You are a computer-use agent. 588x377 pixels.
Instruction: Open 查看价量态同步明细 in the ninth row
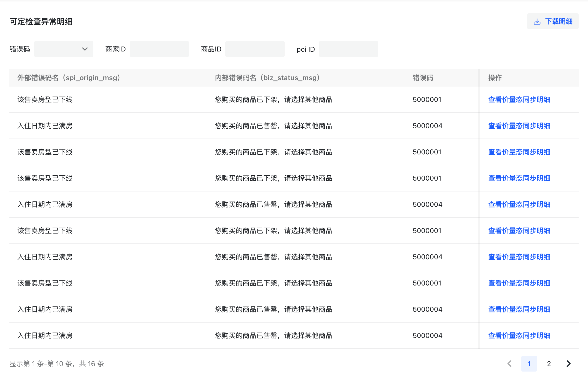point(519,309)
